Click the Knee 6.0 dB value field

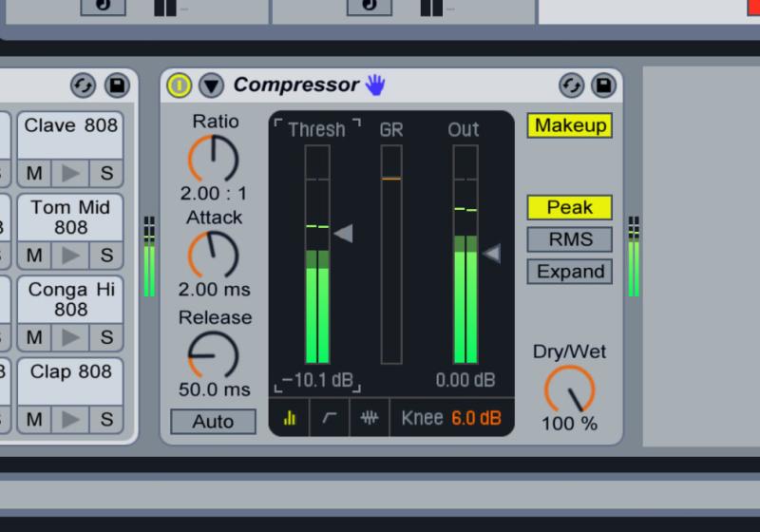(x=476, y=418)
